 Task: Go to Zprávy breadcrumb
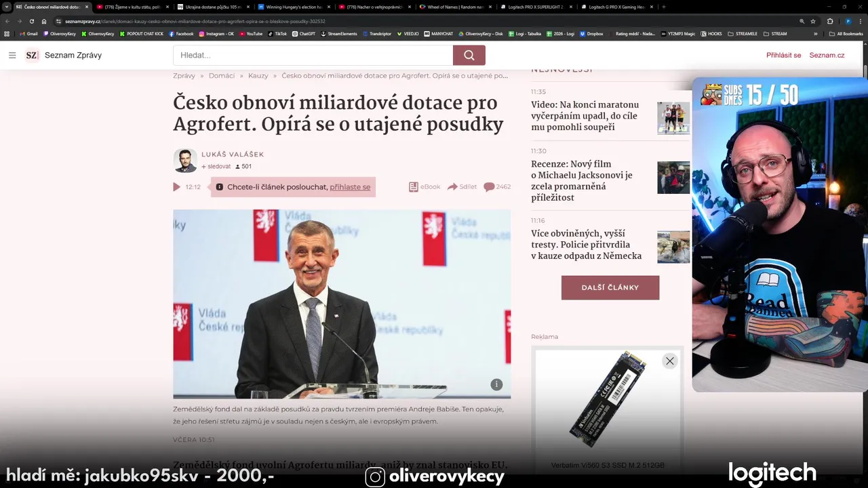(184, 76)
